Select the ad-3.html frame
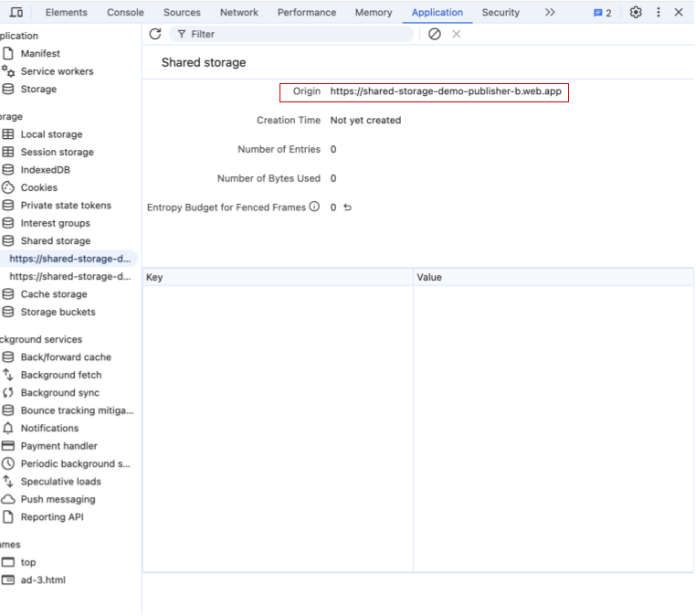The width and height of the screenshot is (696, 616). pos(43,579)
